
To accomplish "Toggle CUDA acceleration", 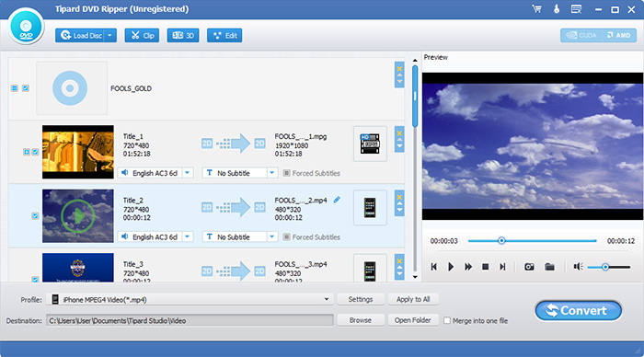I will 581,35.
